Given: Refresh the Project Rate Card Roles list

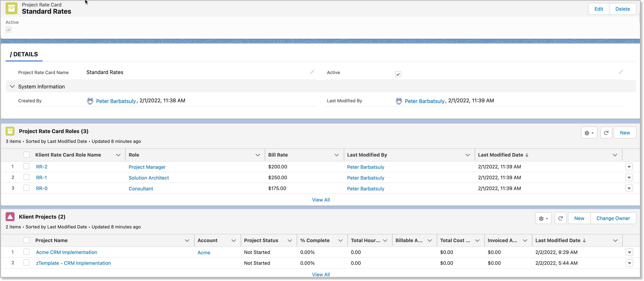Looking at the screenshot, I should coord(606,133).
